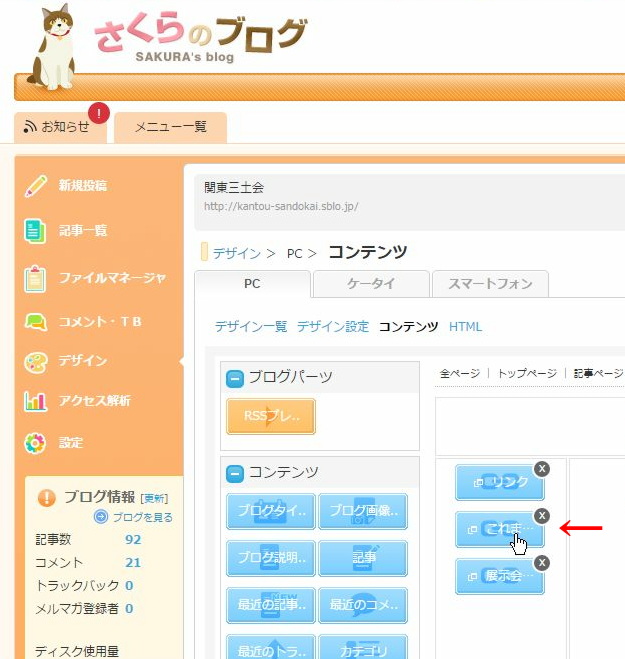Click the コメント・TB speech bubble icon
The height and width of the screenshot is (659, 625).
pos(36,322)
